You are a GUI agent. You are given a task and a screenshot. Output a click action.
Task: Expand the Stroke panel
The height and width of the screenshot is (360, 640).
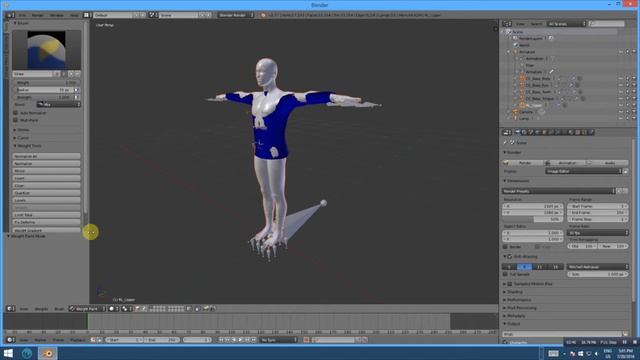pyautogui.click(x=21, y=130)
